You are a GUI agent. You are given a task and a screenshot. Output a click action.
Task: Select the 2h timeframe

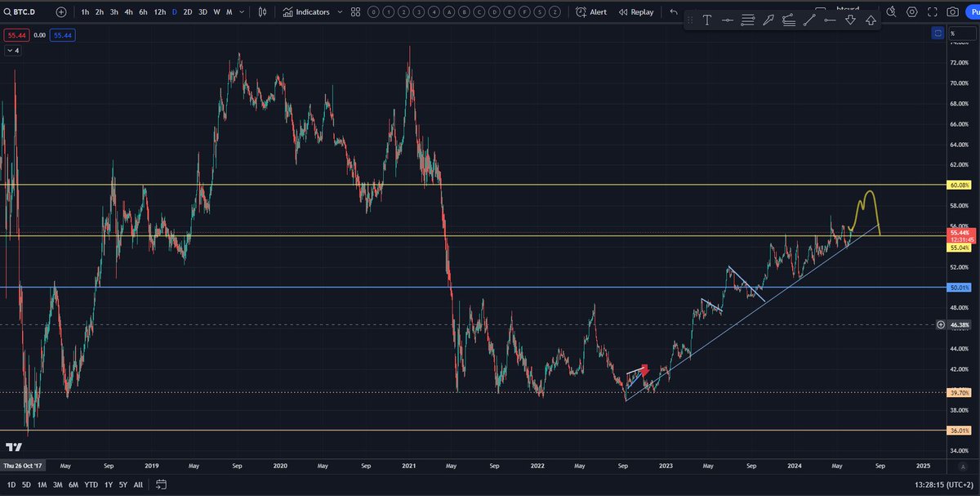pos(99,12)
